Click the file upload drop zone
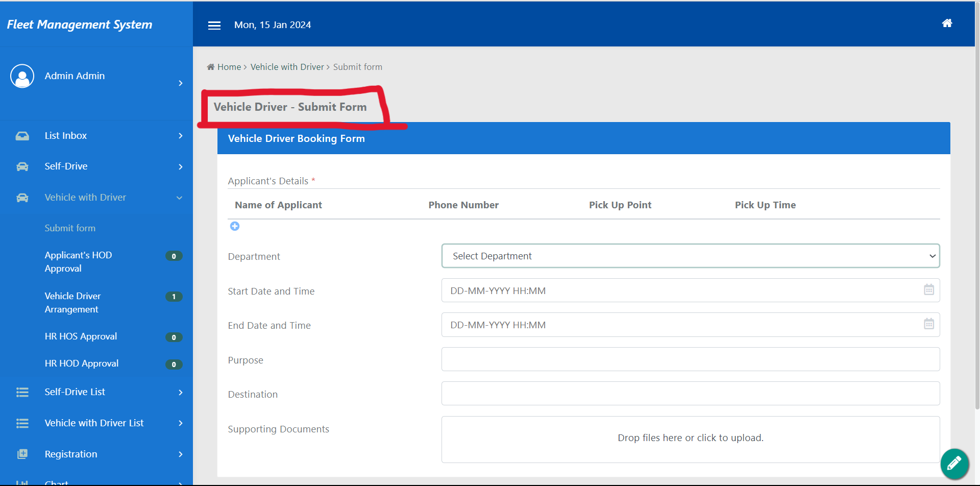Screen dimensions: 980x486 point(691,440)
